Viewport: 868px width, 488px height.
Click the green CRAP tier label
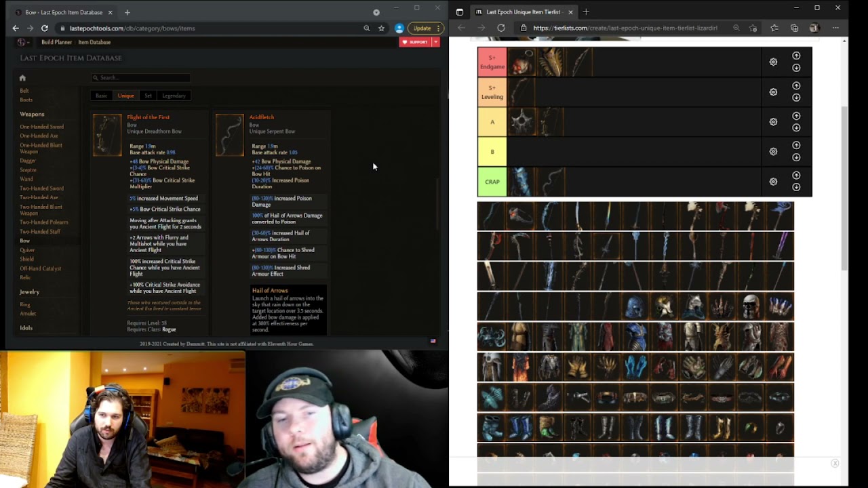(x=492, y=182)
